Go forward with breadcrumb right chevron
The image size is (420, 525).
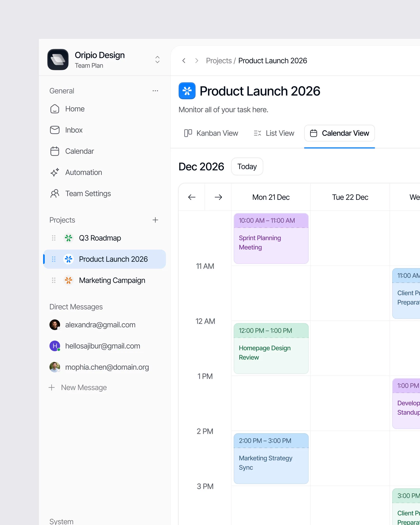coord(197,61)
